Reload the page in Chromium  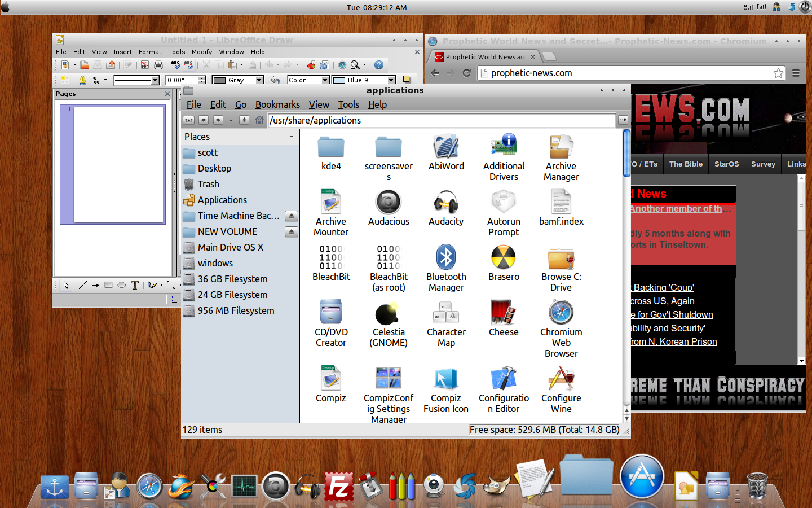click(x=466, y=73)
